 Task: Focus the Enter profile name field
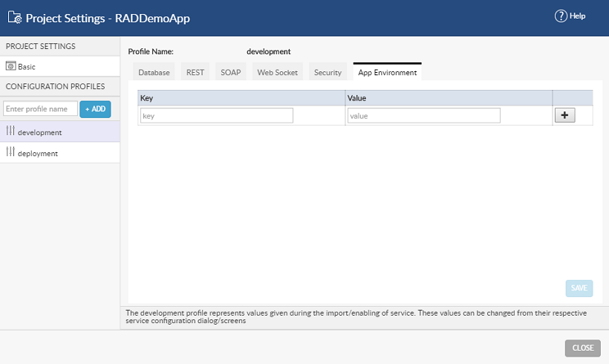[x=40, y=109]
